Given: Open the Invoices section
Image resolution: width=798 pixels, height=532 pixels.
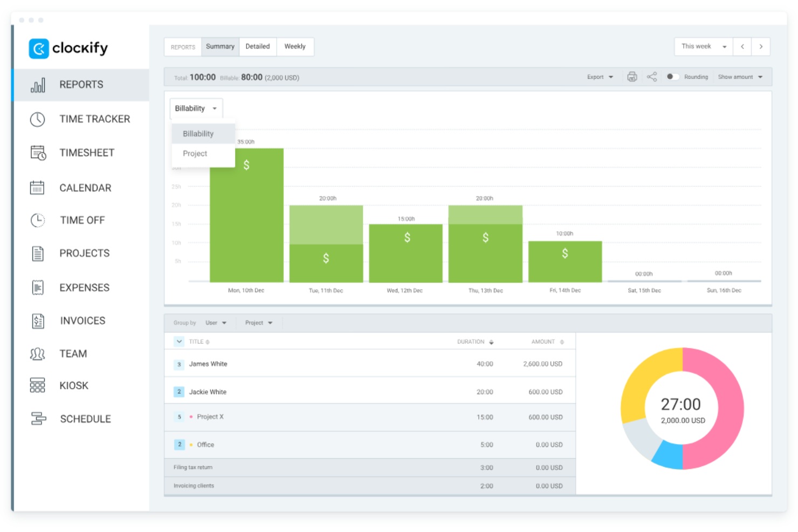Looking at the screenshot, I should (82, 320).
